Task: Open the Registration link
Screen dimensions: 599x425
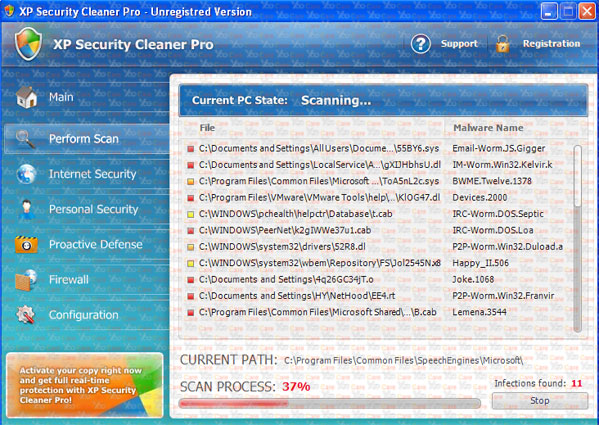Action: [x=551, y=44]
